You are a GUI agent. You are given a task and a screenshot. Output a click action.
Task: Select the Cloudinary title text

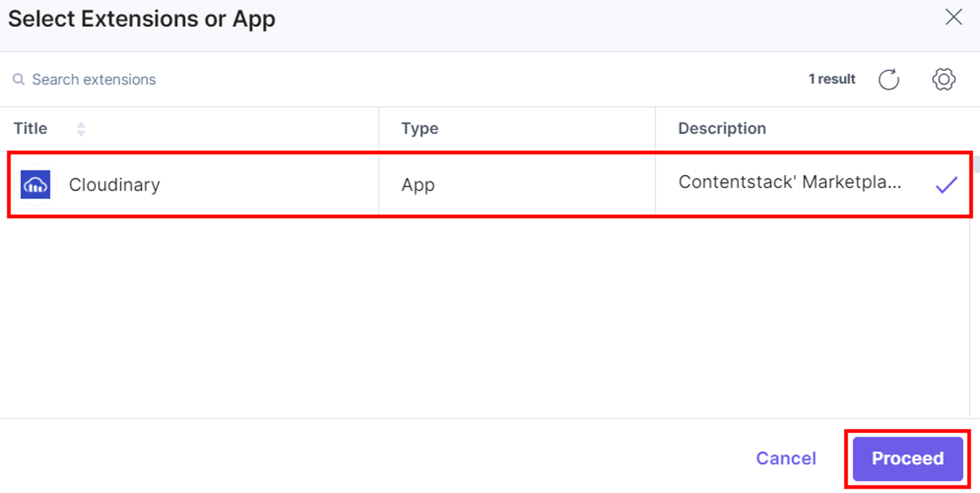point(115,185)
